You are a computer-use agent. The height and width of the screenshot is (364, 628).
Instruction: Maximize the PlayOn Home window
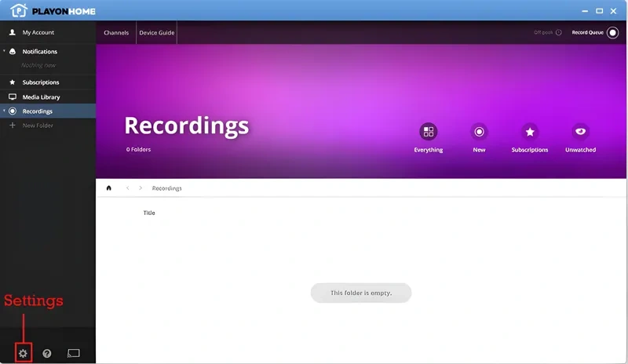599,11
